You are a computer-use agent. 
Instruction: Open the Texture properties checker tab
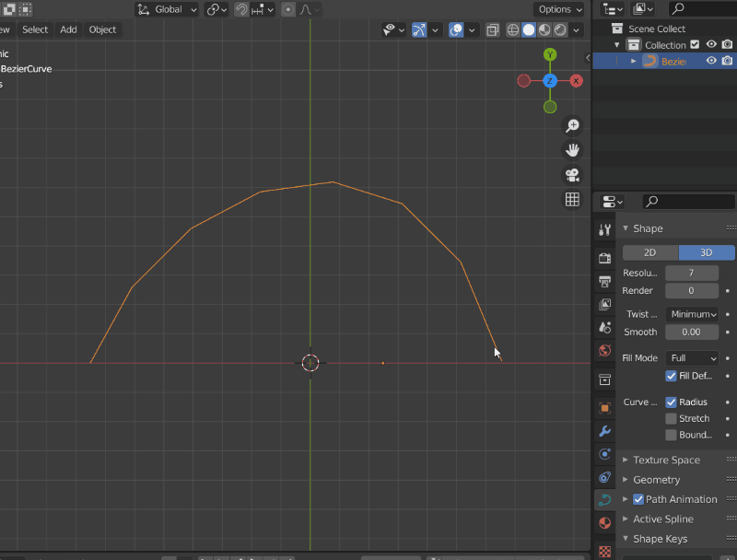(x=605, y=551)
